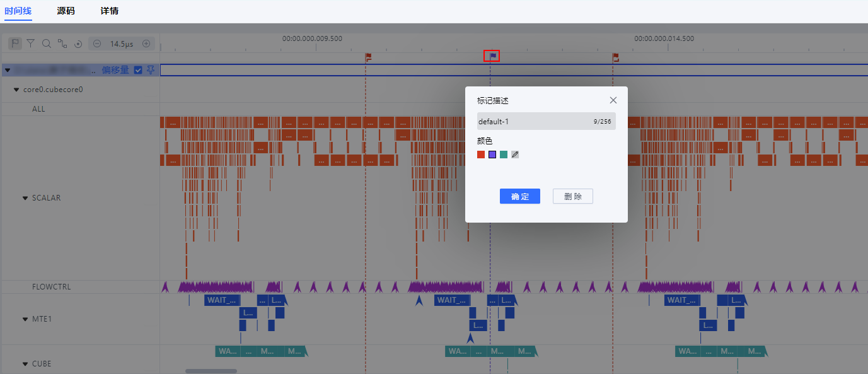This screenshot has width=868, height=374.
Task: Edit the default-1 marker description field
Action: pos(546,121)
